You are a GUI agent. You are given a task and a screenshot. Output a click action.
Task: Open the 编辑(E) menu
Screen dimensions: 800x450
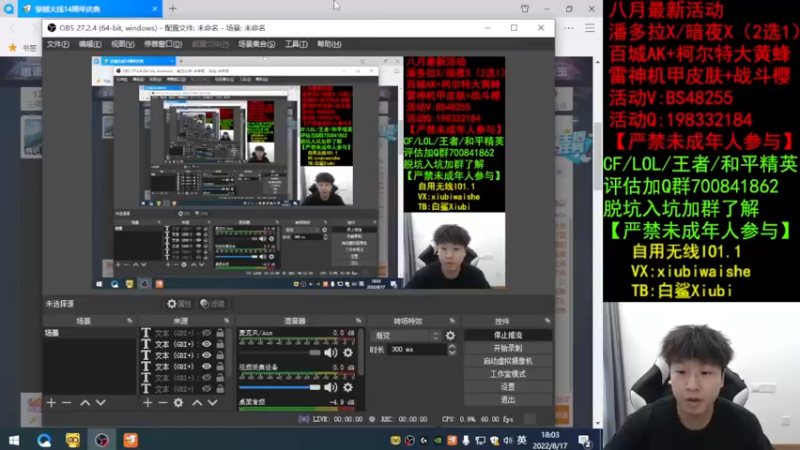click(x=90, y=44)
